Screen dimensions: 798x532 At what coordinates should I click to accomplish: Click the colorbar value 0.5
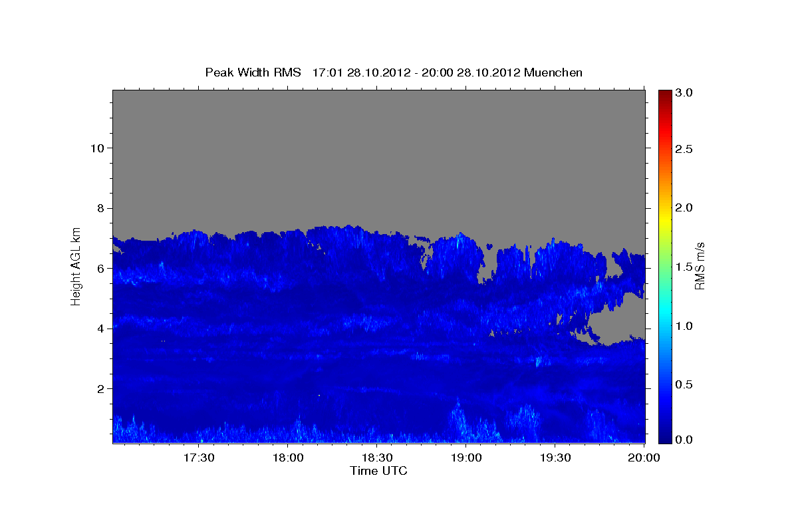point(684,385)
